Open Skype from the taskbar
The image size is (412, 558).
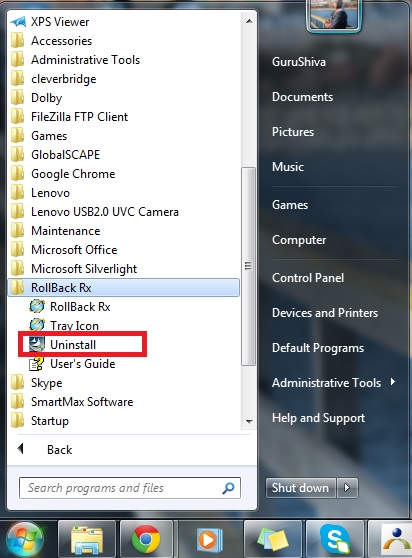(334, 539)
